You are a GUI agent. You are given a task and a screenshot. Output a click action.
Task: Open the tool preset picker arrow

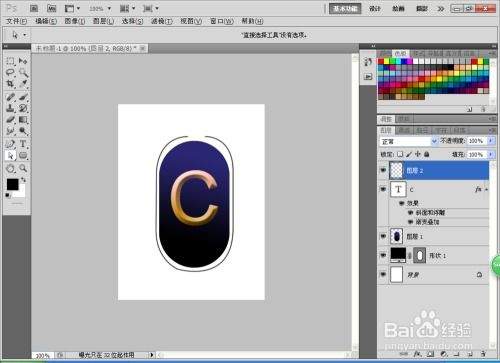25,35
